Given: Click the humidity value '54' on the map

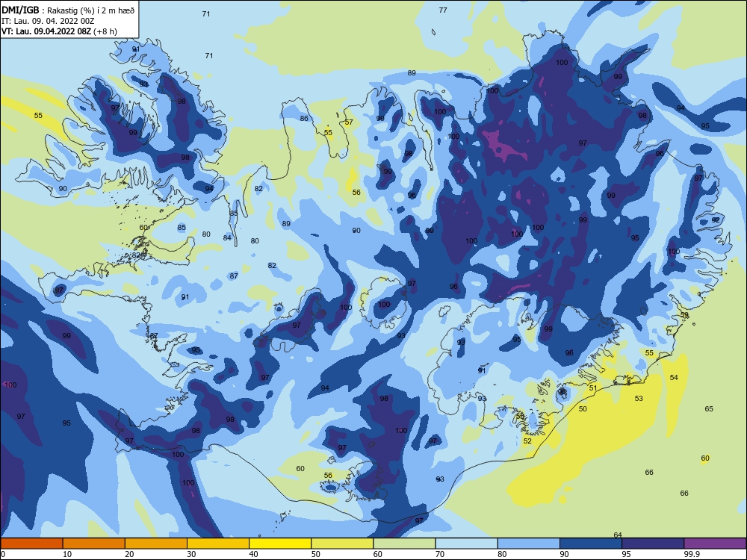Looking at the screenshot, I should pyautogui.click(x=674, y=378).
